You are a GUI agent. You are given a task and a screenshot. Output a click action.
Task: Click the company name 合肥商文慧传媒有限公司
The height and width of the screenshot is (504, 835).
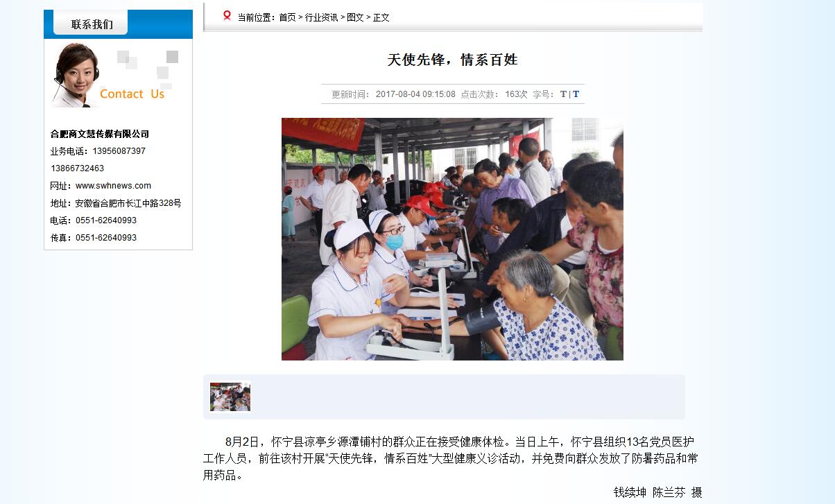point(100,134)
